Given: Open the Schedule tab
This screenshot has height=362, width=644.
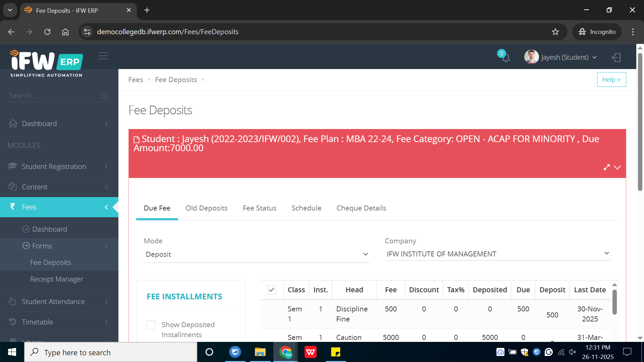Looking at the screenshot, I should click(x=307, y=208).
